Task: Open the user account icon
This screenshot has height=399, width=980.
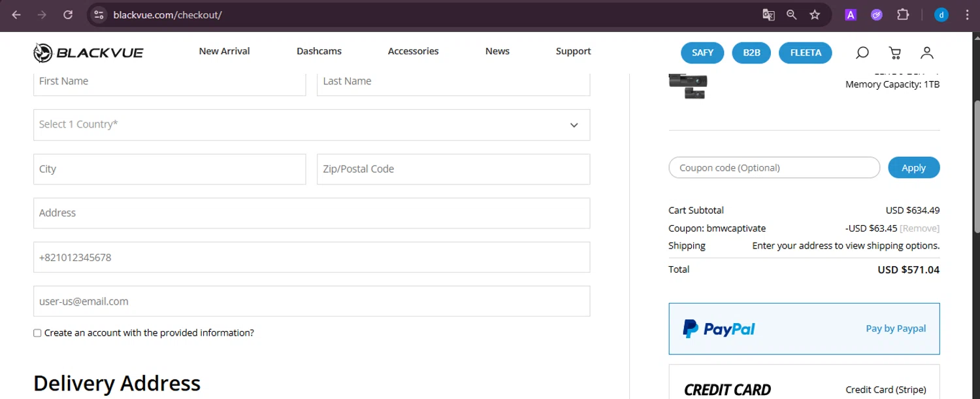Action: (926, 52)
